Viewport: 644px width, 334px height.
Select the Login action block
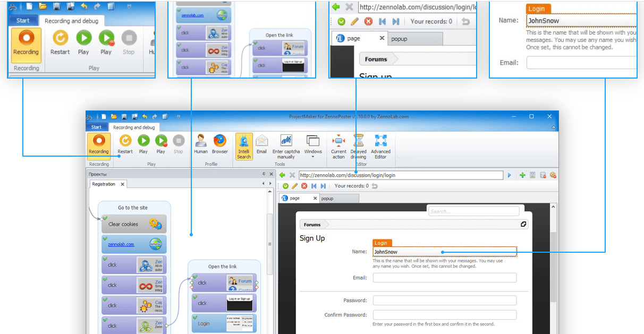(224, 323)
